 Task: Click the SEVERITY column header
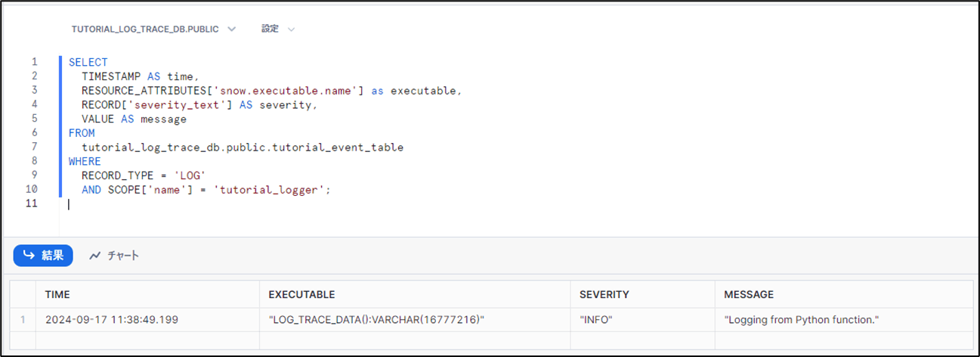pyautogui.click(x=604, y=294)
